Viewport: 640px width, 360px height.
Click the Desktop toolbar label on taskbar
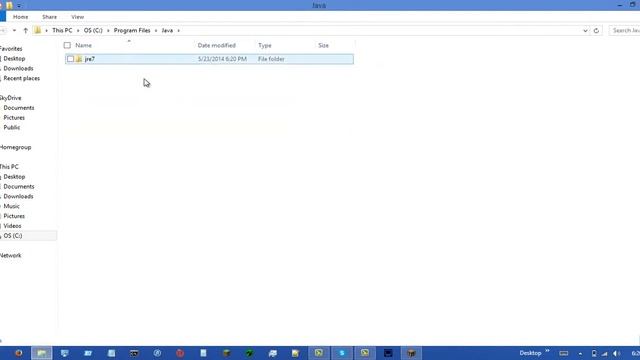point(530,353)
